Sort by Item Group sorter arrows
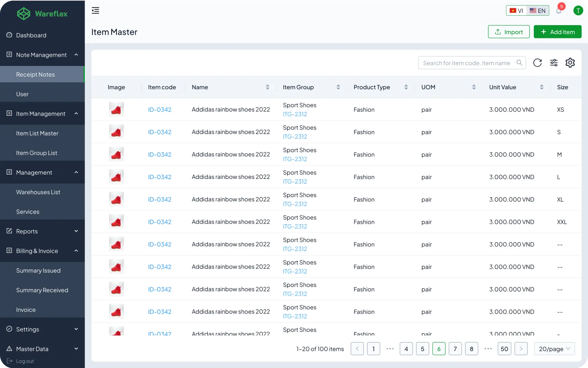Image resolution: width=588 pixels, height=368 pixels. 338,87
